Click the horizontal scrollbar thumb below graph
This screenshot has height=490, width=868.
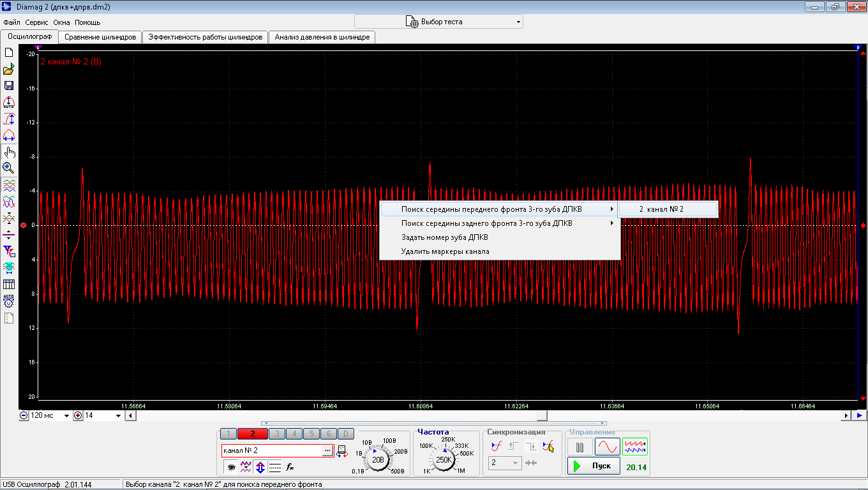(542, 415)
